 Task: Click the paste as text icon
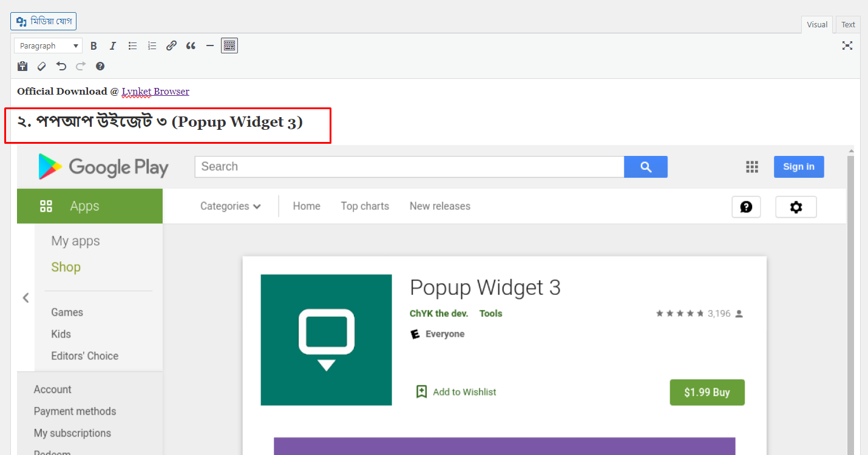coord(22,66)
